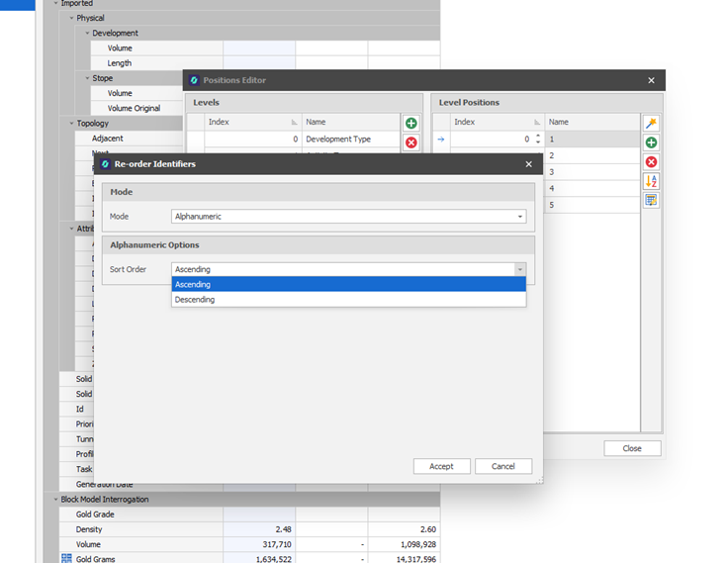Click Cancel in Re-order Identifiers dialog
The image size is (728, 563).
click(503, 466)
